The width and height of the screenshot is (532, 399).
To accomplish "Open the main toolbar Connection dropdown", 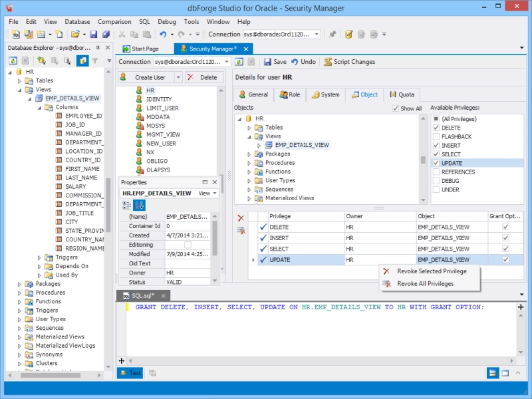I will (x=317, y=35).
